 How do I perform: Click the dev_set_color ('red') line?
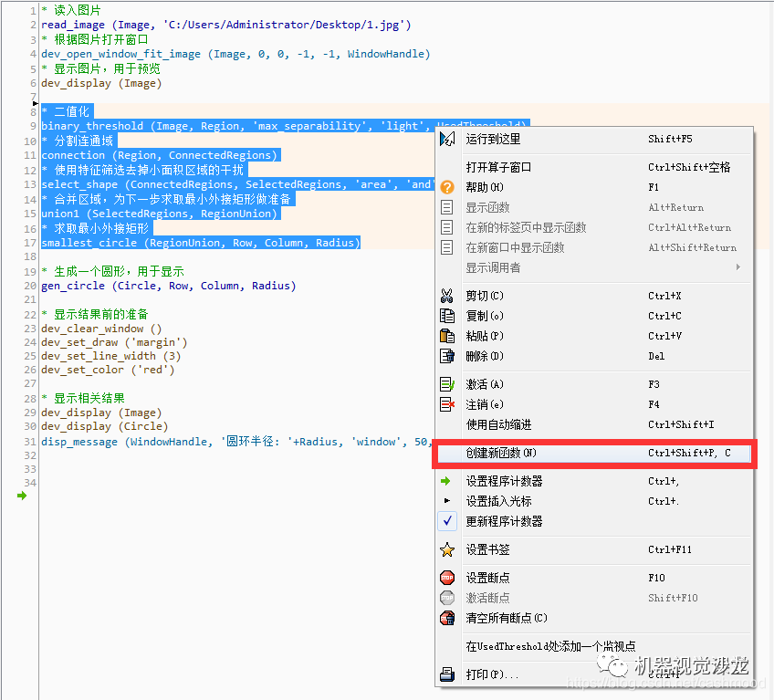(108, 370)
